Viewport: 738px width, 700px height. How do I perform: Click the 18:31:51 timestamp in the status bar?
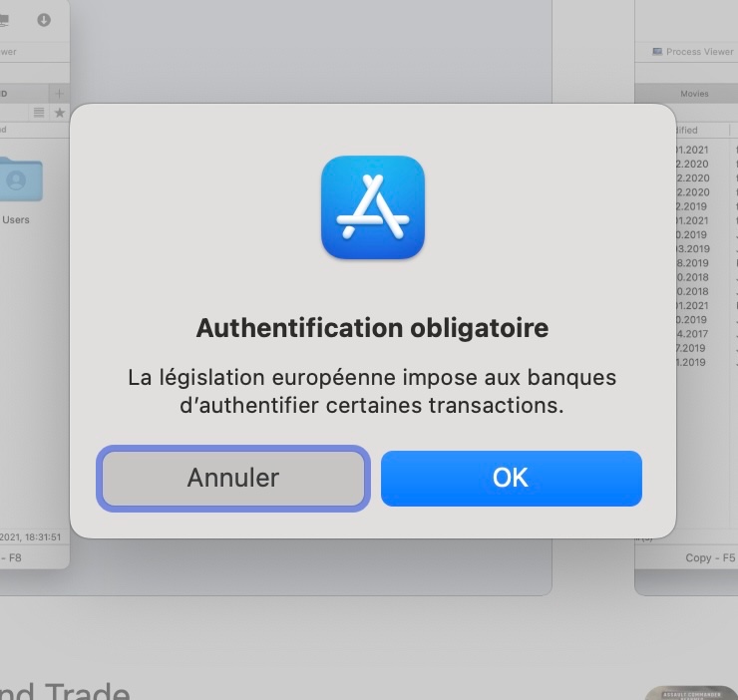(x=43, y=537)
